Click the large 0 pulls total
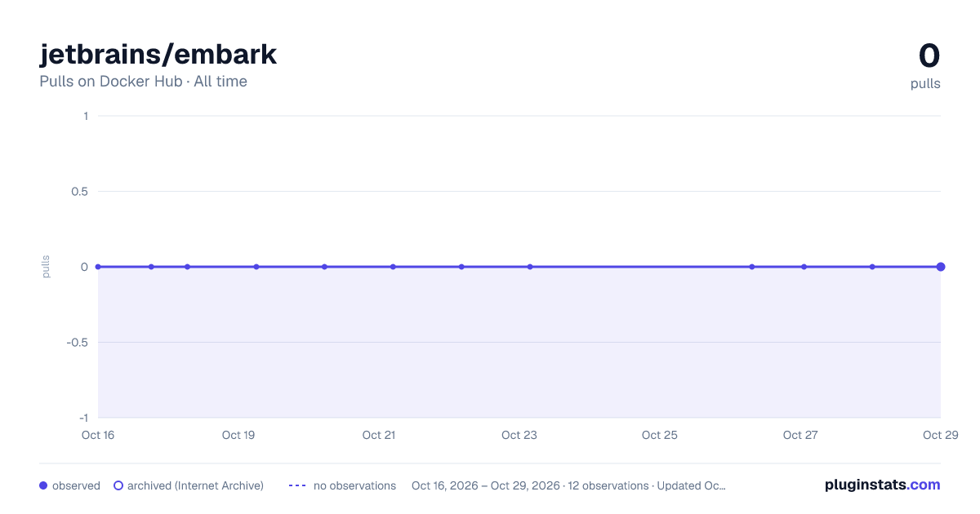The image size is (980, 514). [x=929, y=56]
